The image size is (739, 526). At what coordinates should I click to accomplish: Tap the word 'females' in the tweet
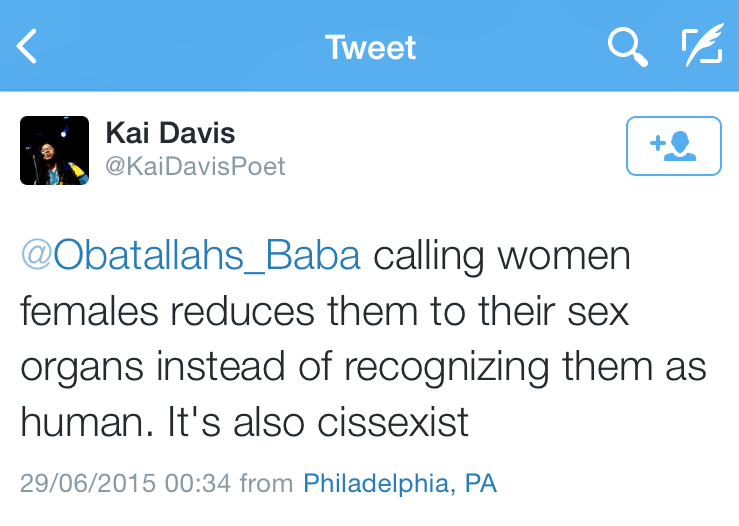pyautogui.click(x=90, y=311)
